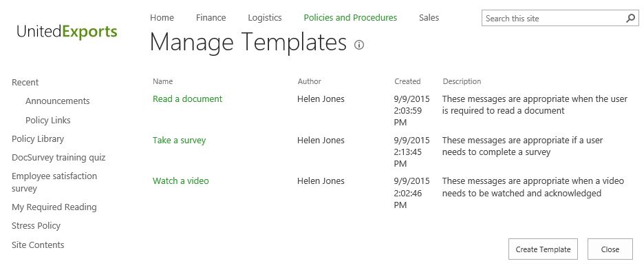Open the Read a document template
Screen dimensions: 644x279
(187, 99)
